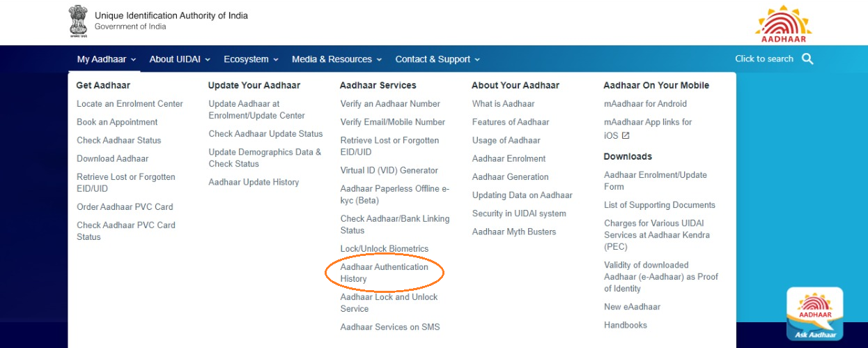Open the Media & Resources menu

[336, 59]
